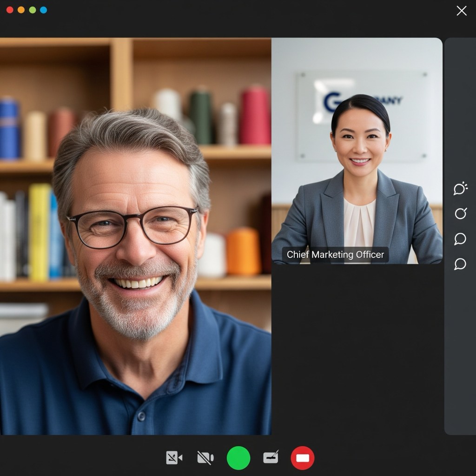476x476 pixels.
Task: End the call with the red button
Action: 303,458
